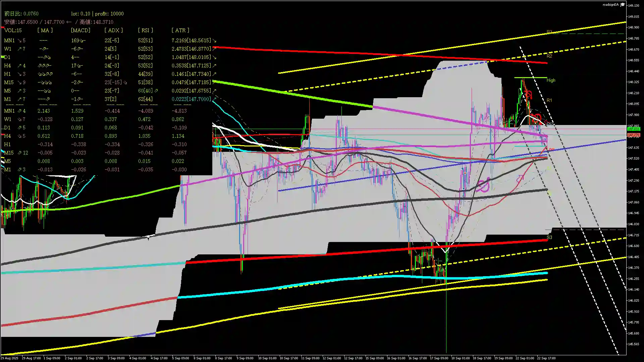Image resolution: width=644 pixels, height=362 pixels.
Task: Click the roadsignEA expert advisor label
Action: coord(610,5)
